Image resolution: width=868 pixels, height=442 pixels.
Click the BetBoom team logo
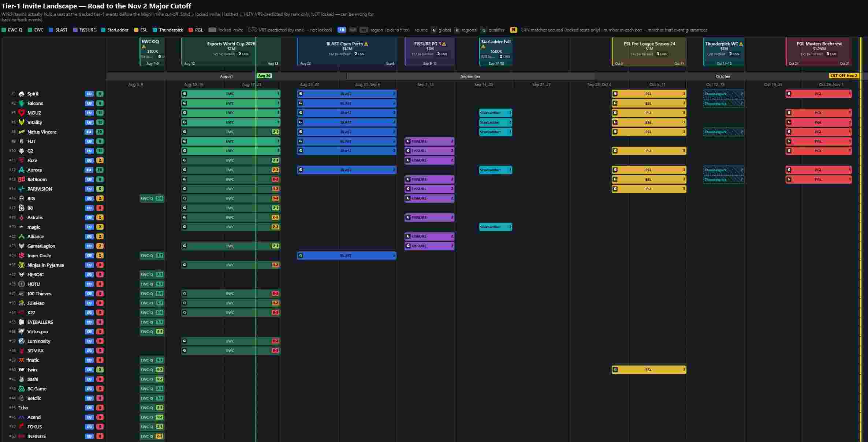[22, 180]
